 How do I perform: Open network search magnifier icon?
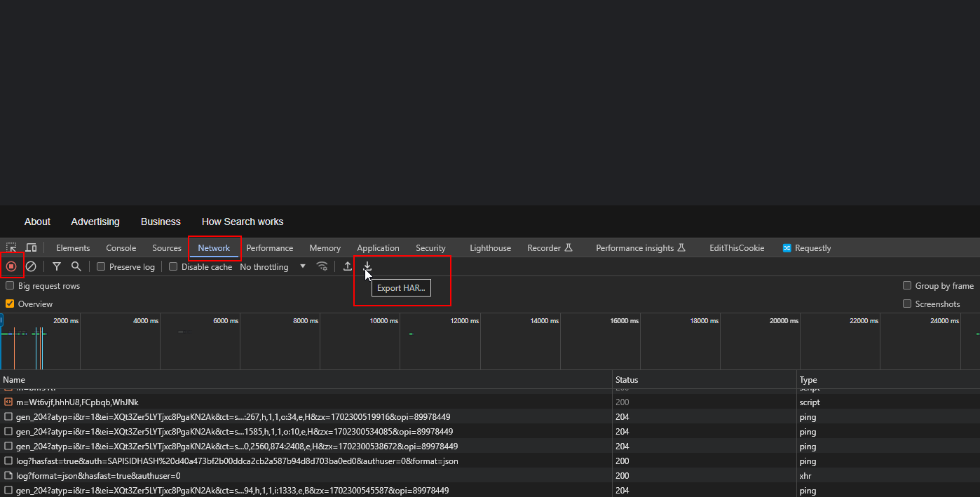point(76,266)
